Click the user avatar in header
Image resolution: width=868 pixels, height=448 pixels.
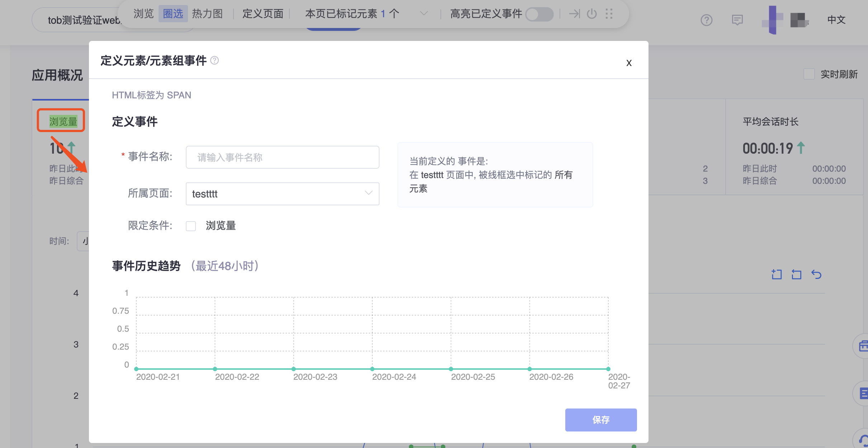point(799,20)
